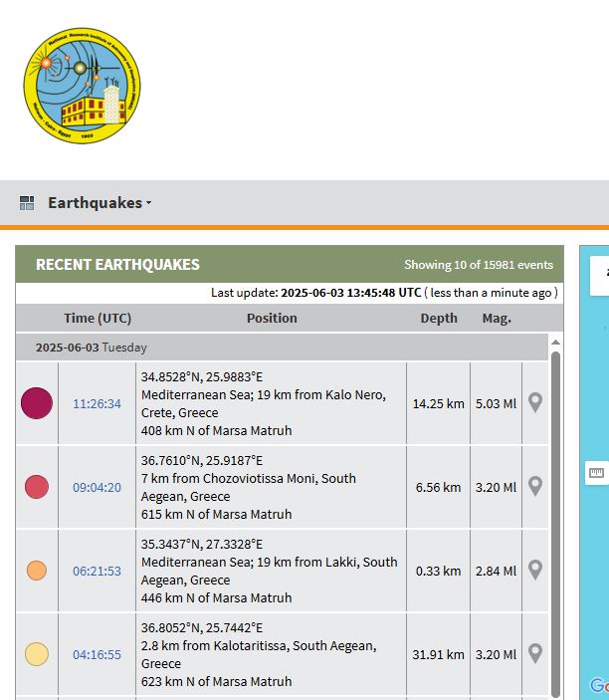Locate the 06:21:53 earthquake via pin icon
Viewport: 609px width, 700px height.
(x=535, y=571)
